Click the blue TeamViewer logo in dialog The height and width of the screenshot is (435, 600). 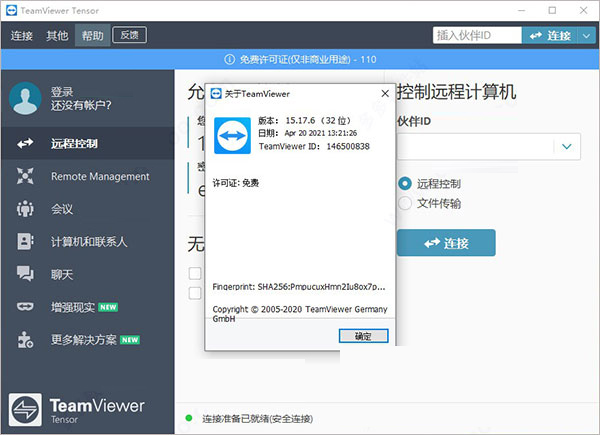(232, 135)
